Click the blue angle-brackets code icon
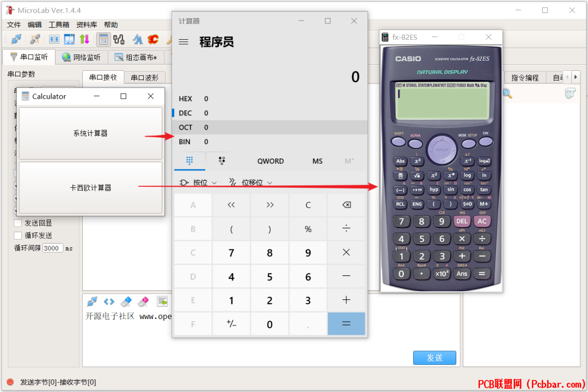This screenshot has height=392, width=588. 109,301
